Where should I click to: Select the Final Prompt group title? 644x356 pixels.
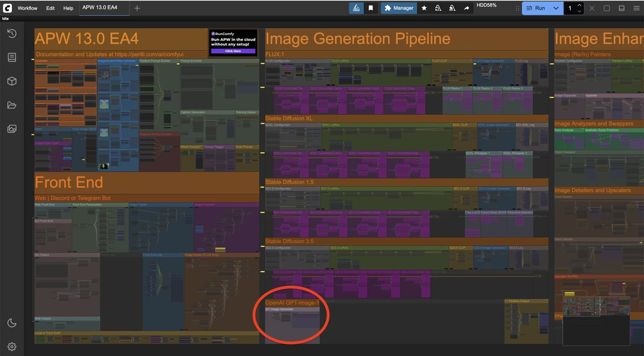(x=244, y=147)
